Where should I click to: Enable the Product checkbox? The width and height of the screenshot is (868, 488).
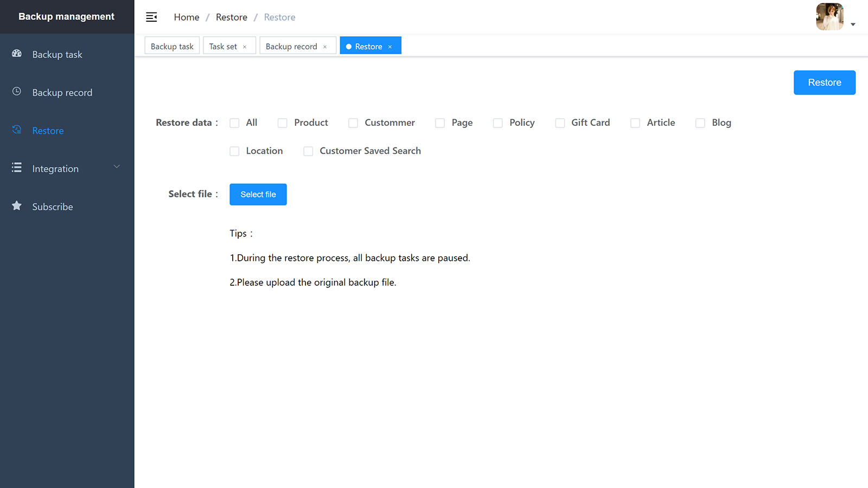pyautogui.click(x=283, y=123)
